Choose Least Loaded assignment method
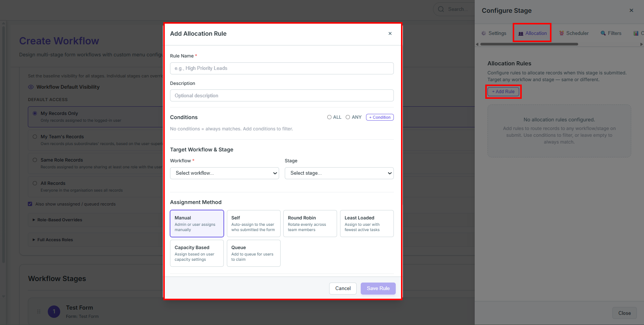Viewport: 644px width, 325px height. point(367,224)
